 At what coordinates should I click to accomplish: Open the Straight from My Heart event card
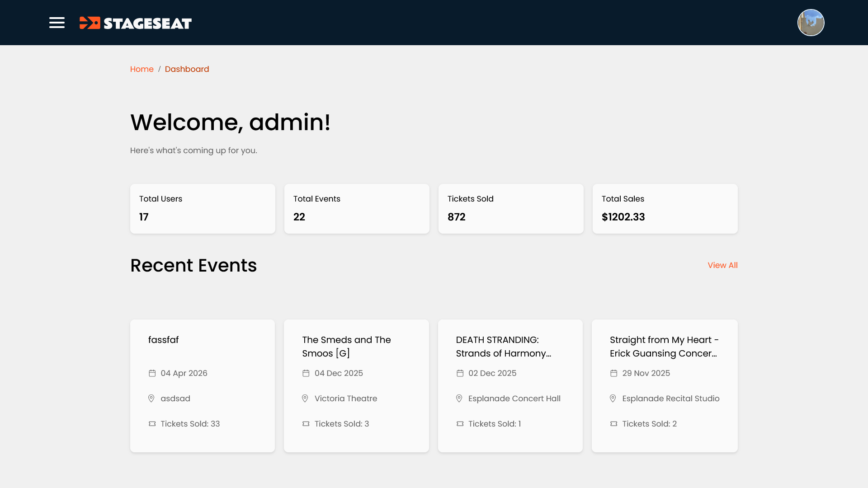coord(664,385)
